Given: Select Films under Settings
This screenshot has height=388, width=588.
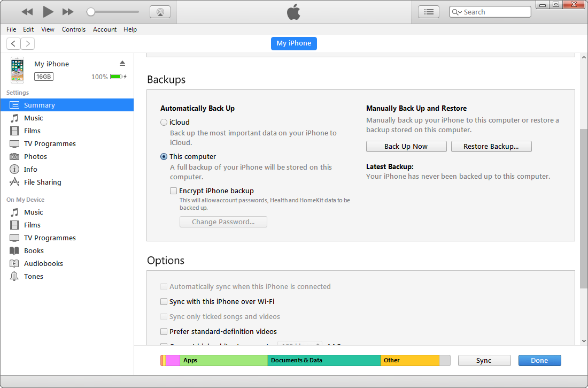Looking at the screenshot, I should pyautogui.click(x=67, y=131).
